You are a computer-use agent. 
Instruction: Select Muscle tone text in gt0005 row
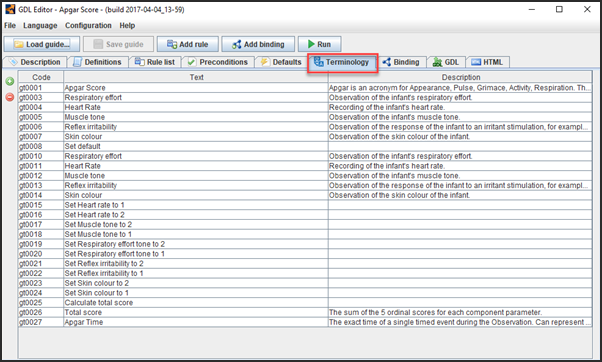[x=196, y=117]
